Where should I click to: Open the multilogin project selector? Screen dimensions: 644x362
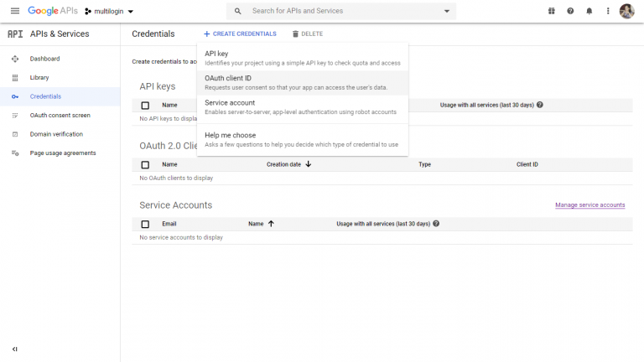point(109,12)
